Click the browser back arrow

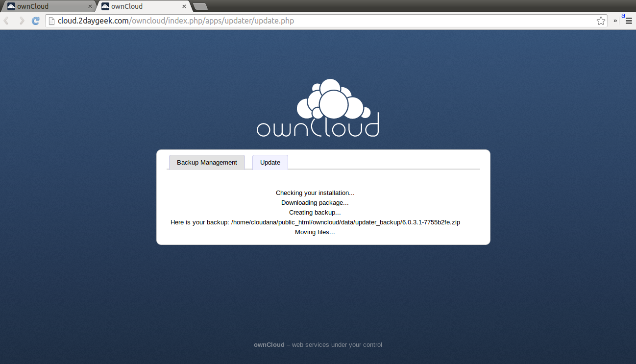[7, 21]
